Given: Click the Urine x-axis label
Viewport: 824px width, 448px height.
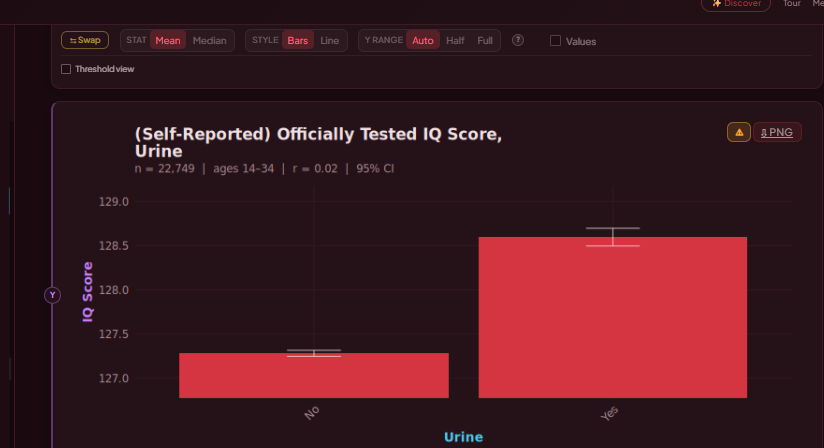Looking at the screenshot, I should [463, 437].
